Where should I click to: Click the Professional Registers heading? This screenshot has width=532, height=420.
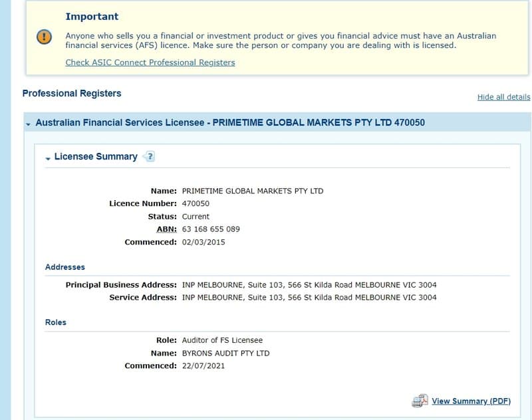(72, 93)
